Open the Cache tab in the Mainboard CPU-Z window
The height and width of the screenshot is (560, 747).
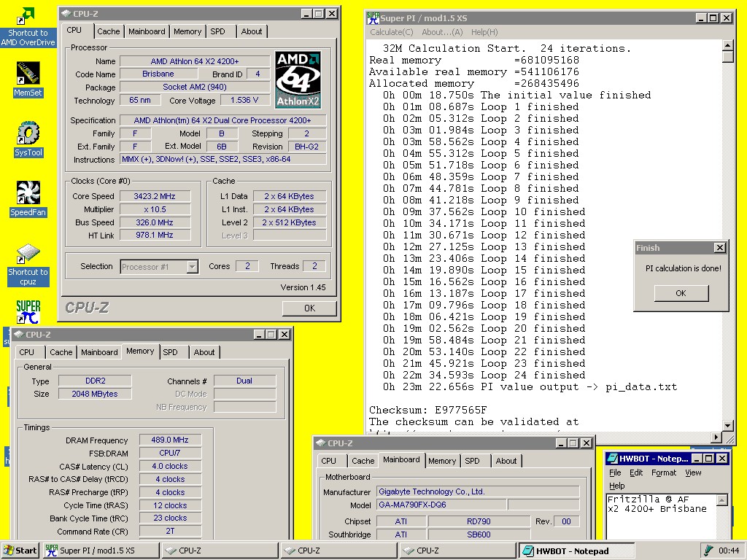(363, 461)
